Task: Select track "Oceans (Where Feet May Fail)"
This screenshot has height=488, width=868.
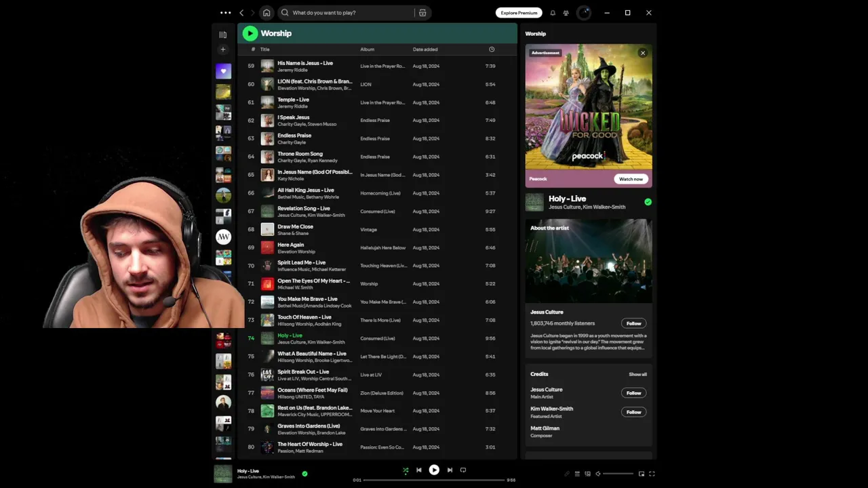Action: click(x=312, y=390)
